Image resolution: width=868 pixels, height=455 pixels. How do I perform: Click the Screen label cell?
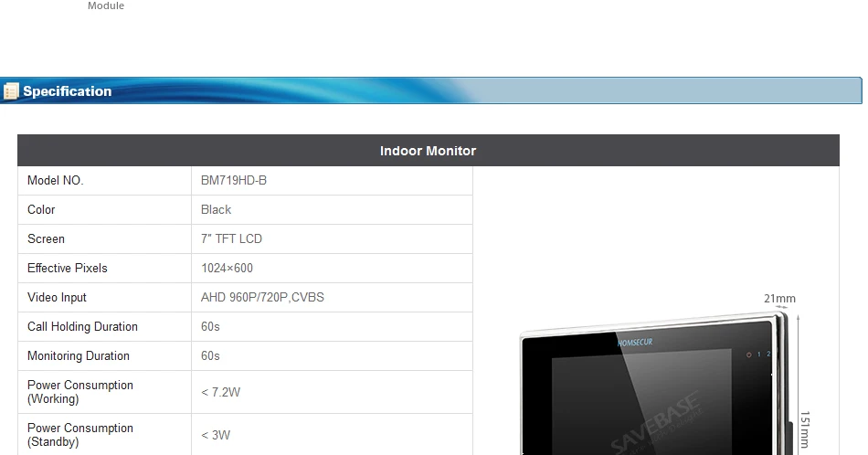pyautogui.click(x=105, y=239)
